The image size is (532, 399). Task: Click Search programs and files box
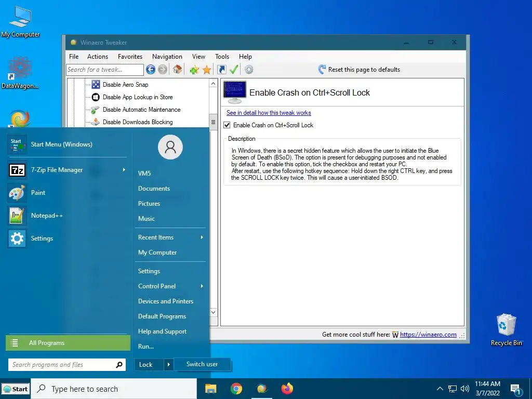pyautogui.click(x=67, y=365)
